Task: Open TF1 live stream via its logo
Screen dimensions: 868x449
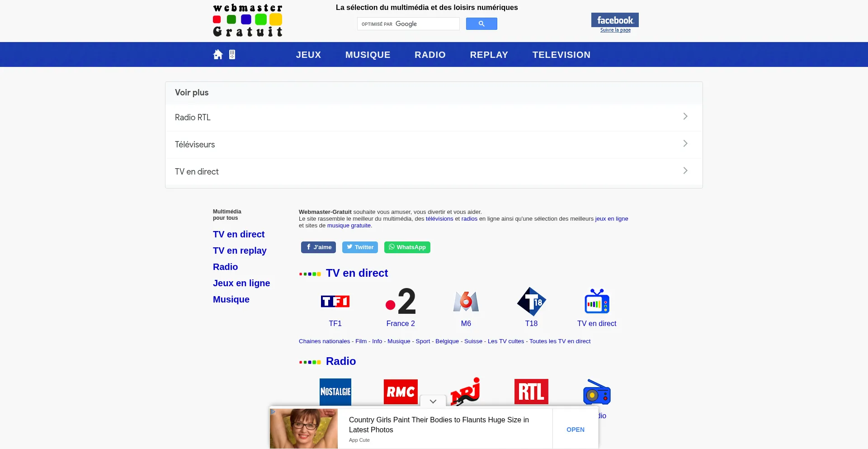Action: (x=335, y=301)
